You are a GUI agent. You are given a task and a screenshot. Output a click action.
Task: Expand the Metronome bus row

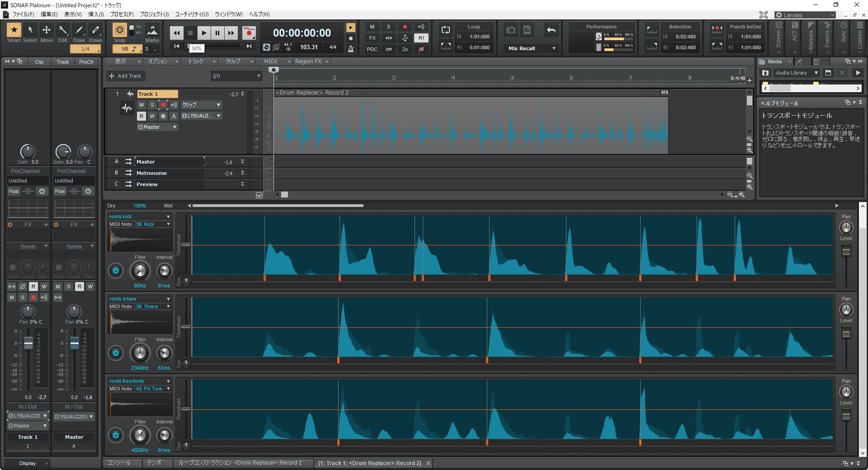pyautogui.click(x=242, y=173)
